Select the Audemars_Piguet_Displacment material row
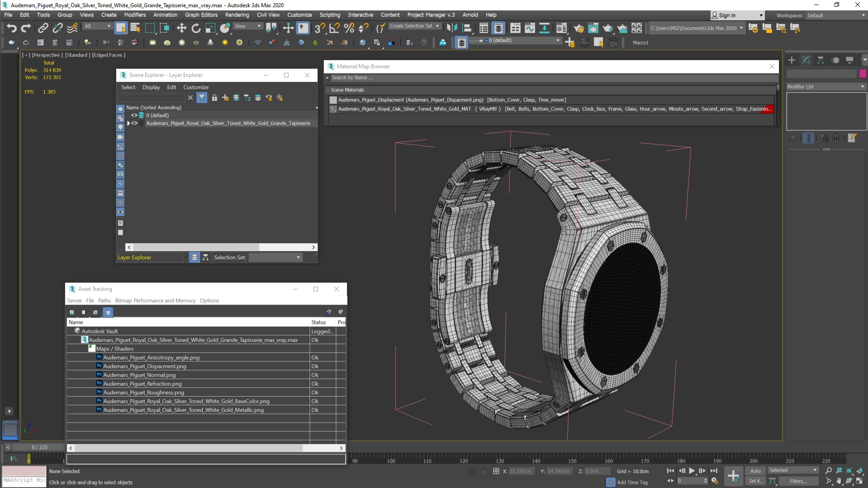Screen dimensions: 868x488 coord(551,100)
